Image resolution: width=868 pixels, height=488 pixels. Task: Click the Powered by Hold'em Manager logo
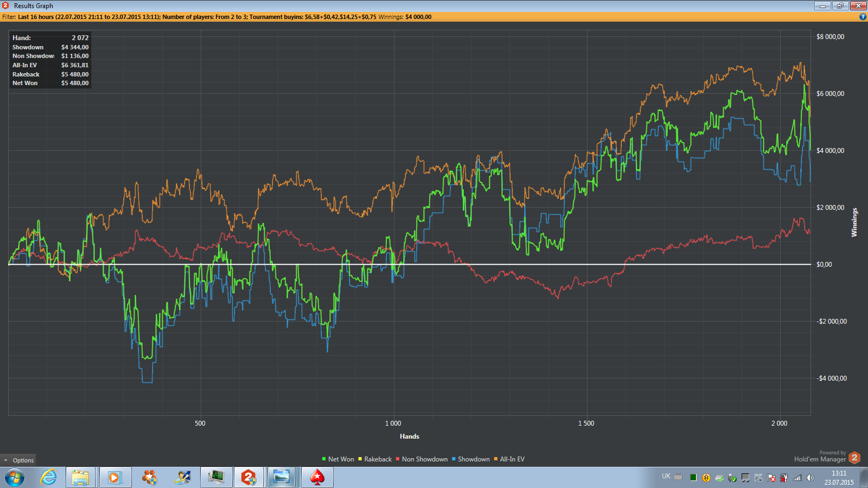tap(854, 458)
